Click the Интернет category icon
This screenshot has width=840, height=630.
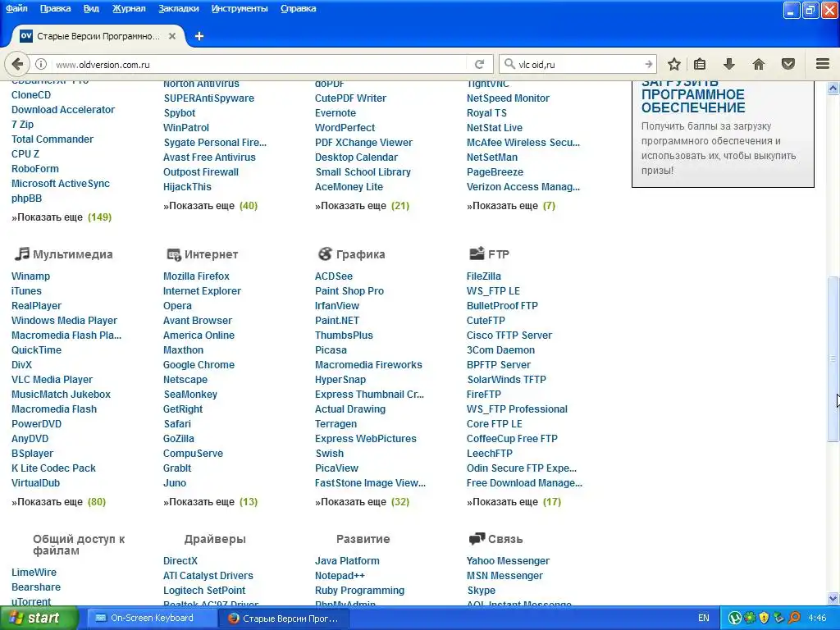tap(173, 254)
